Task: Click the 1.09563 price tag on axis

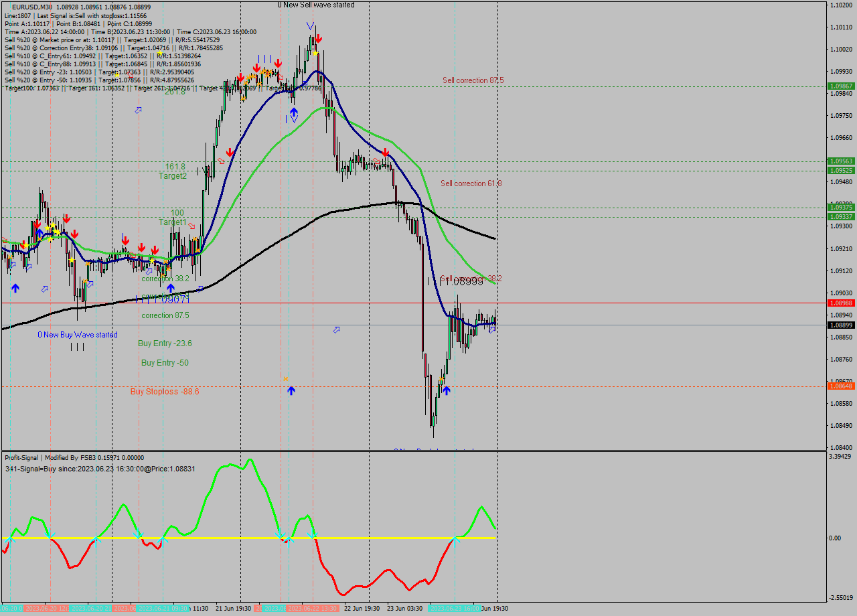Action: 841,161
